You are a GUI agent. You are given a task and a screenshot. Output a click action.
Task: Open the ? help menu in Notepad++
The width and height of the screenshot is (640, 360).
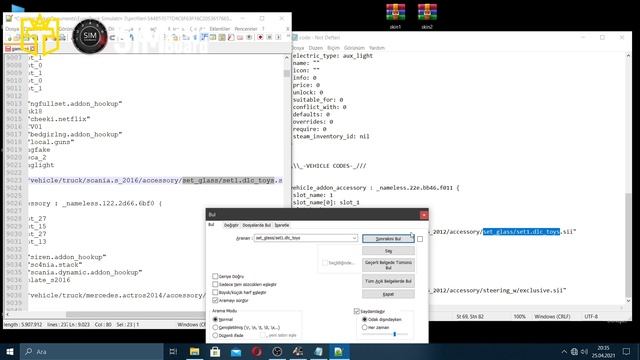tap(263, 29)
